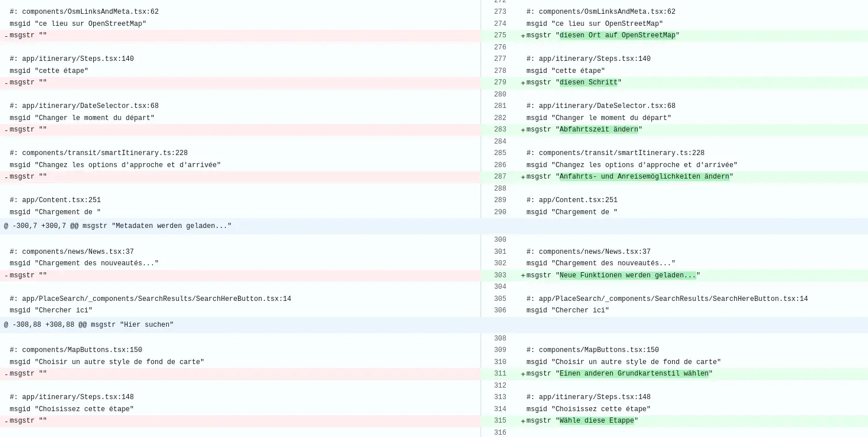Click added text "Neue Funktionen werden geladen..."
This screenshot has width=868, height=437.
point(627,276)
